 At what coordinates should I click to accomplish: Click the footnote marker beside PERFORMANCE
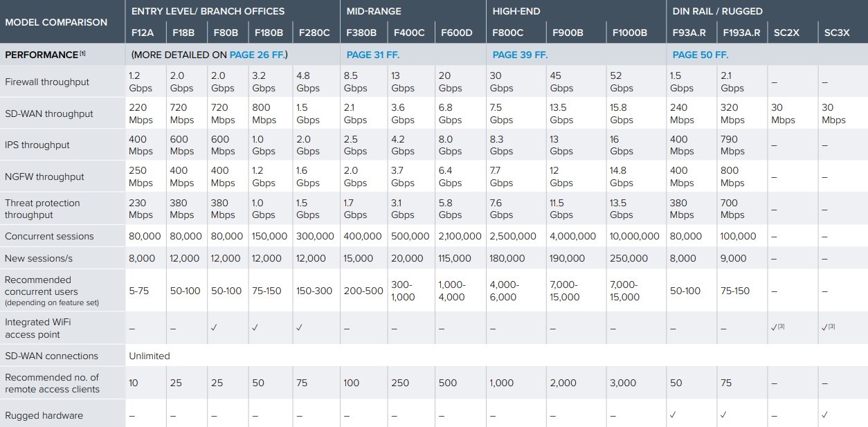(82, 53)
